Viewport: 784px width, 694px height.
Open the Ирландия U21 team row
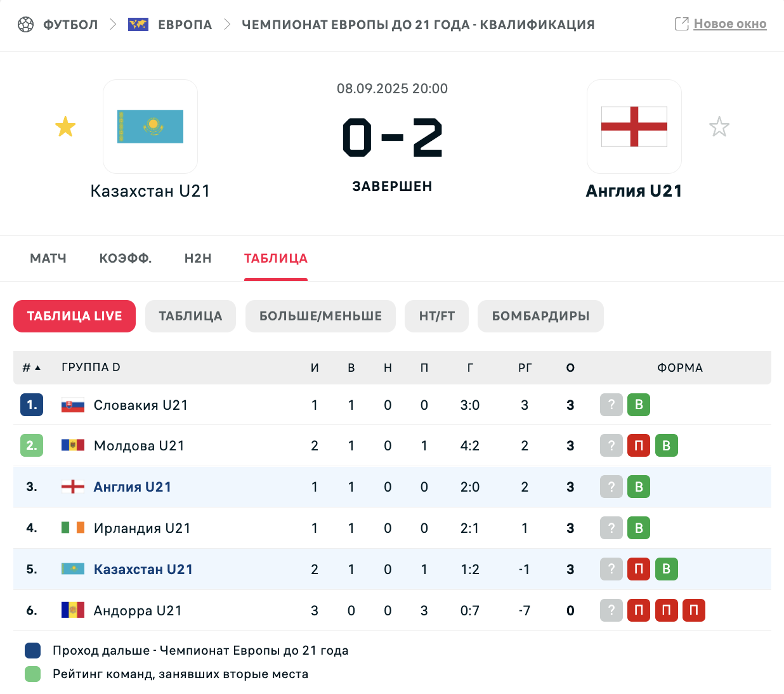tap(392, 528)
